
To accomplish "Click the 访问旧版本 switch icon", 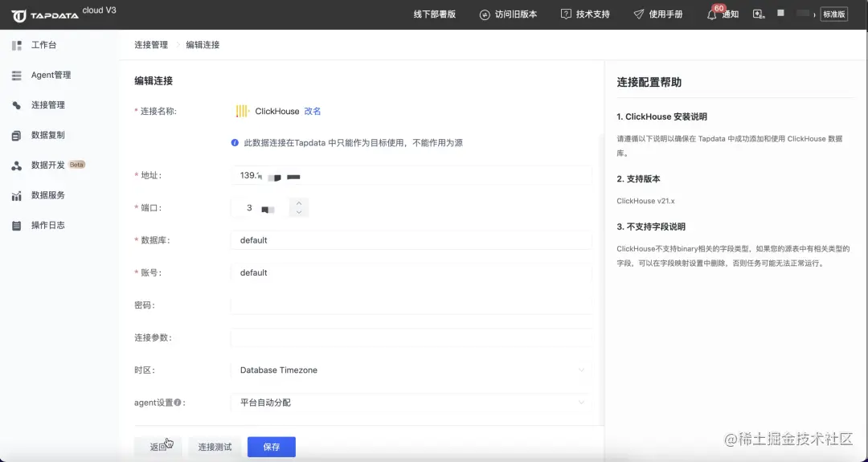I will [x=485, y=15].
